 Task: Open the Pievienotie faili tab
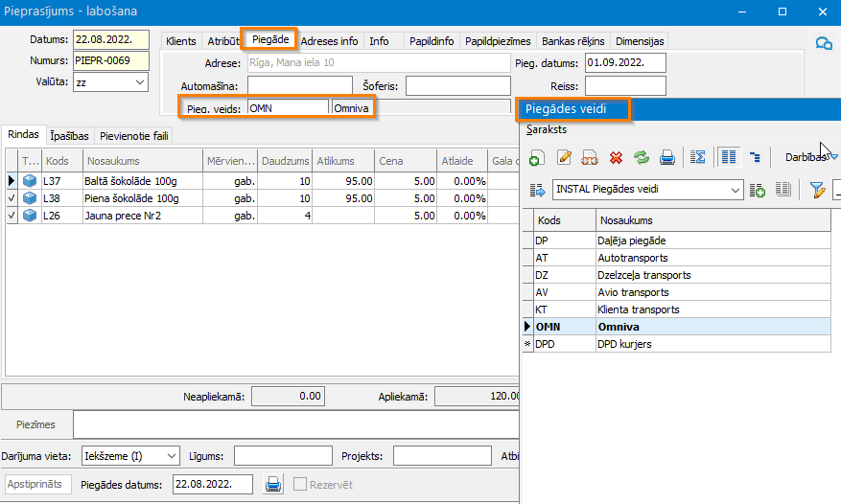pyautogui.click(x=134, y=136)
